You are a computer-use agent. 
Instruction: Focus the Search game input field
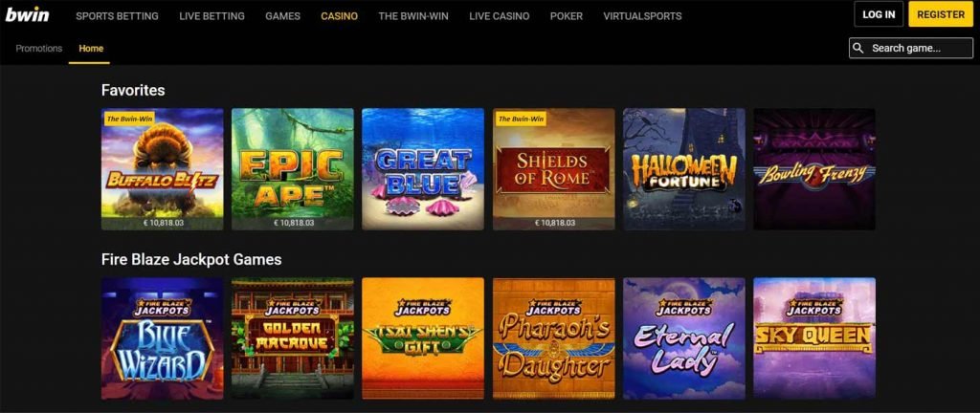coord(911,48)
